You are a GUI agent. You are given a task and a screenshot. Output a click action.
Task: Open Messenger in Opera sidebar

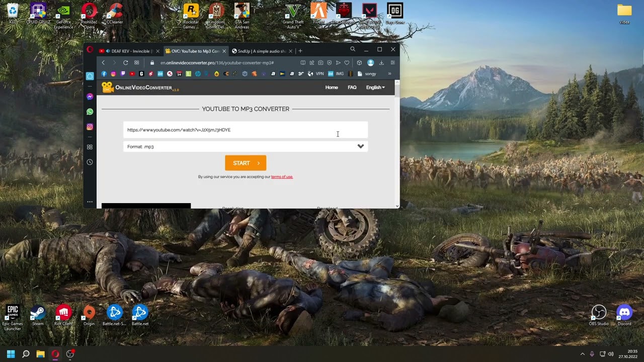[x=90, y=97]
